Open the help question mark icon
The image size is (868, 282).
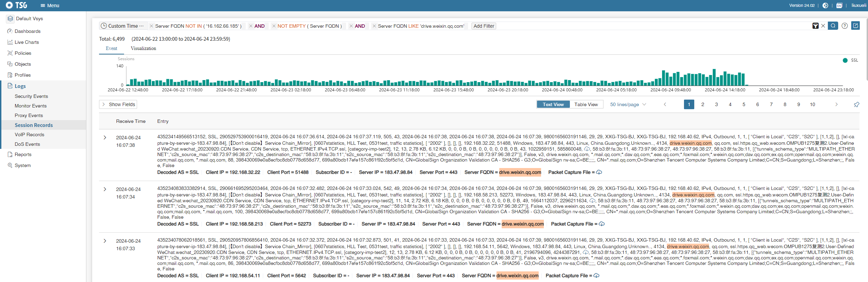[x=845, y=26]
